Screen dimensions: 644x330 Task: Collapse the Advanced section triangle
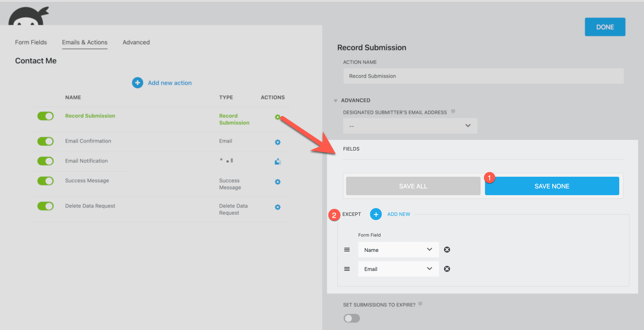[x=335, y=101]
